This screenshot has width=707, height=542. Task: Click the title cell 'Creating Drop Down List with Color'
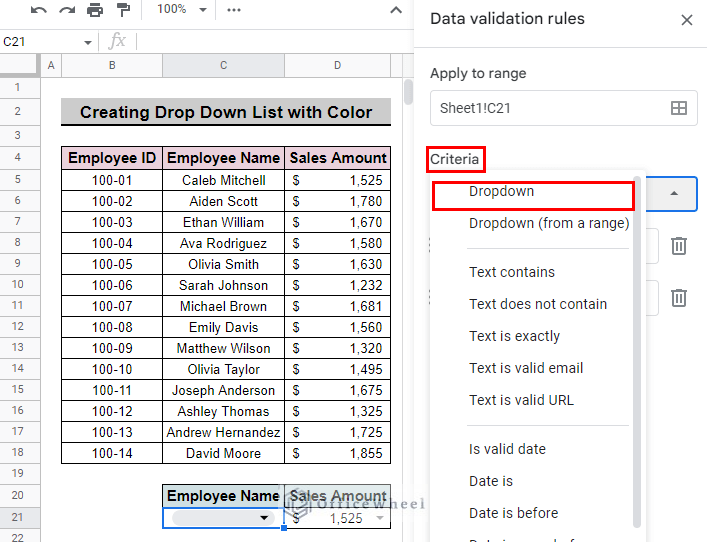(226, 112)
